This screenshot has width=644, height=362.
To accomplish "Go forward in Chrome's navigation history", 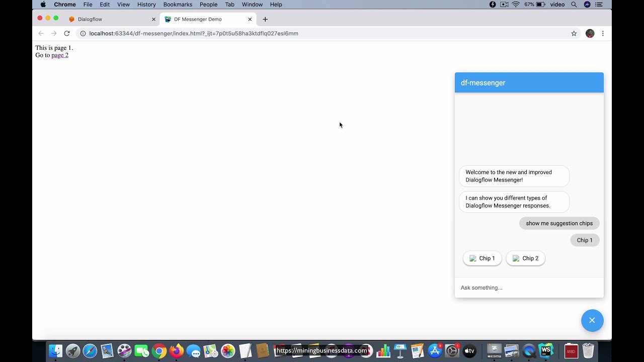I will coord(54,33).
